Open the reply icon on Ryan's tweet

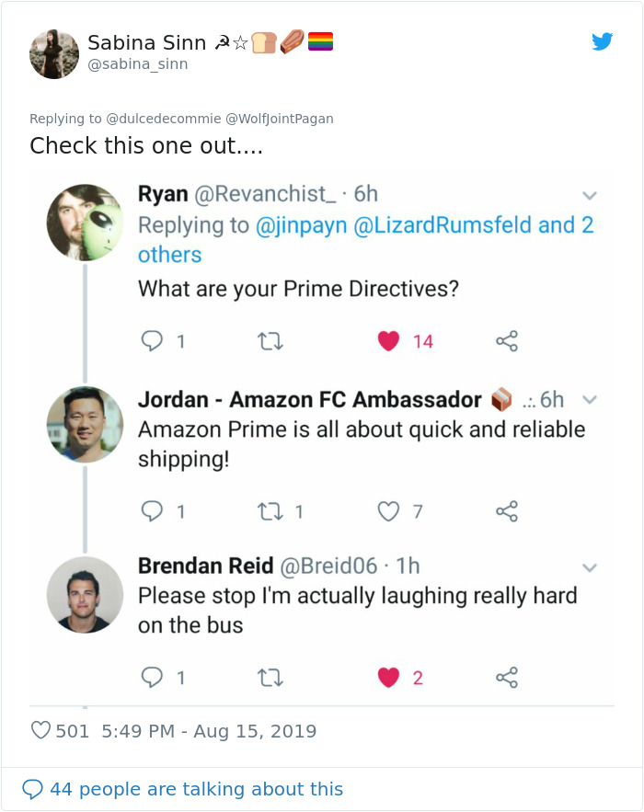click(x=152, y=338)
